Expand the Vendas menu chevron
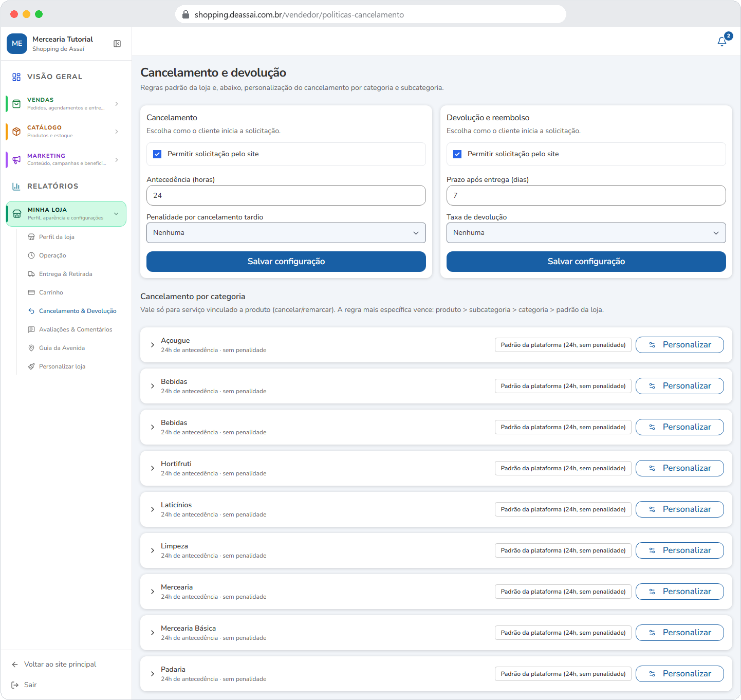The width and height of the screenshot is (741, 700). (117, 104)
